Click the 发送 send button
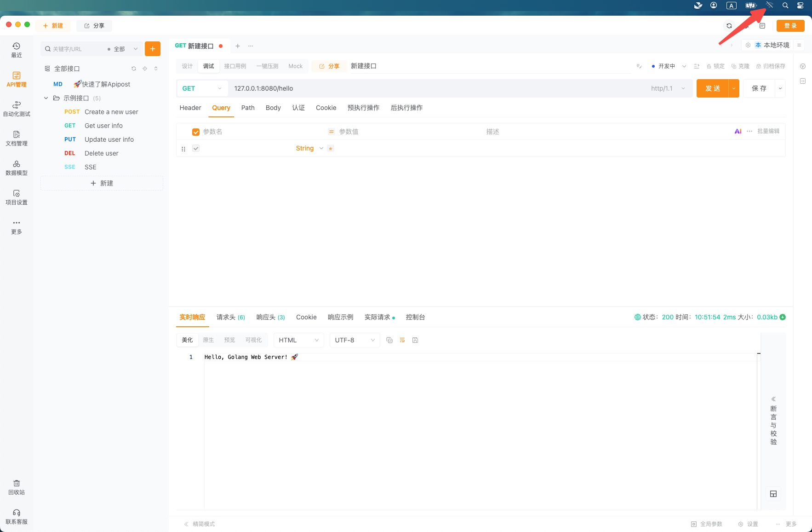 712,88
